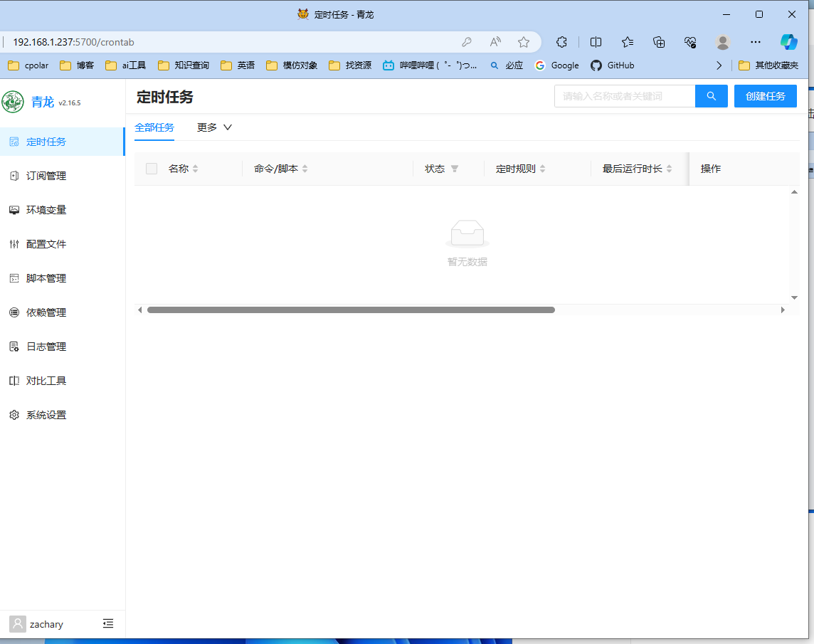
Task: Open the 必应 bookmark
Action: (x=507, y=65)
